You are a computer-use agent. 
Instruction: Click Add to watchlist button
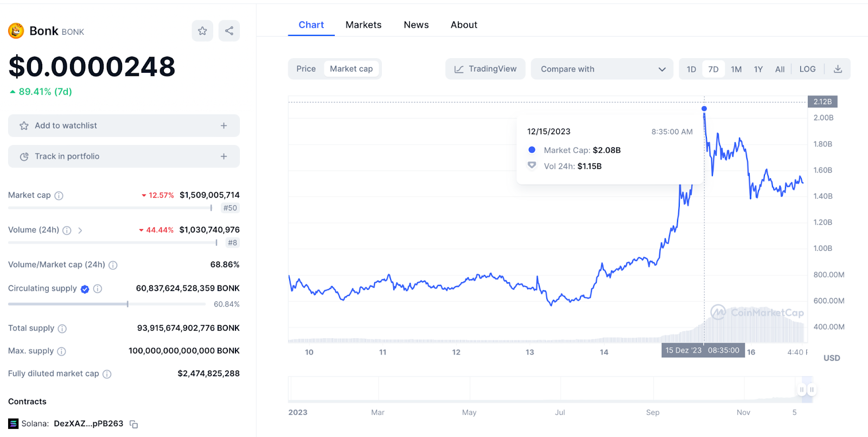click(x=124, y=126)
